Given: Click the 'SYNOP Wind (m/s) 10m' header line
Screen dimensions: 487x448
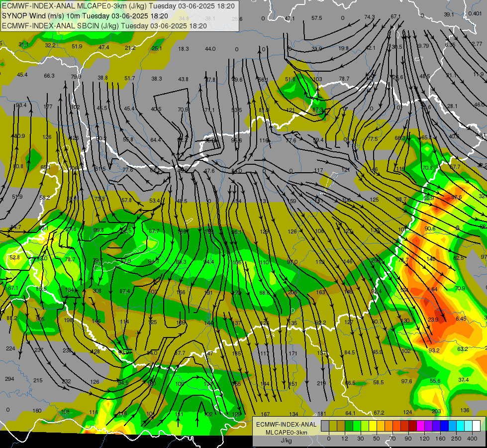Looking at the screenshot, I should click(85, 16).
